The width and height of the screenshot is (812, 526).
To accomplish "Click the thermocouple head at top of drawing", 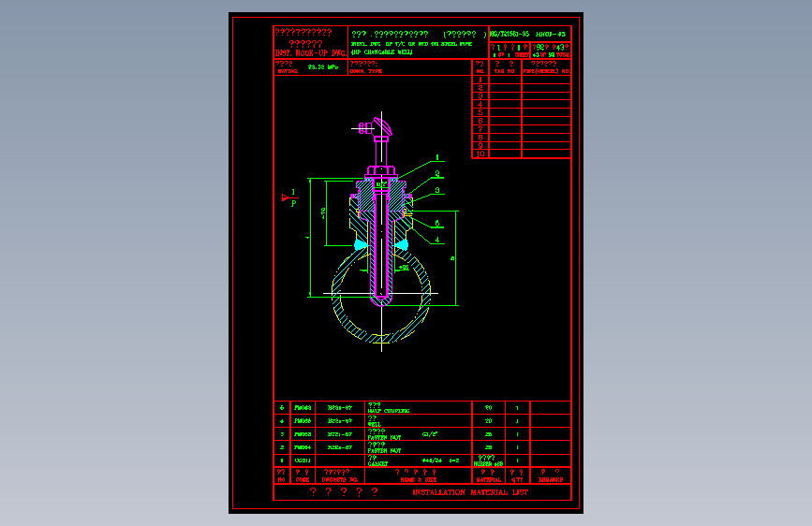I will pyautogui.click(x=376, y=127).
